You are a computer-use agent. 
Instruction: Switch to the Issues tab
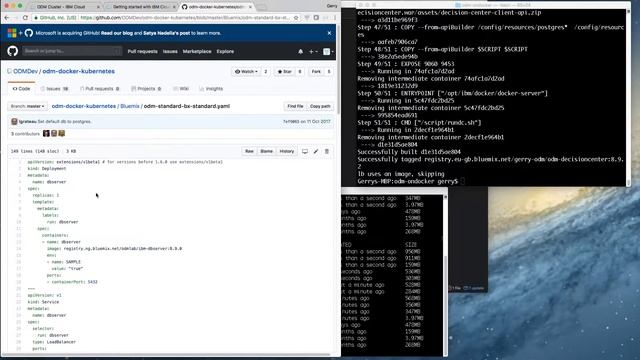[x=54, y=89]
